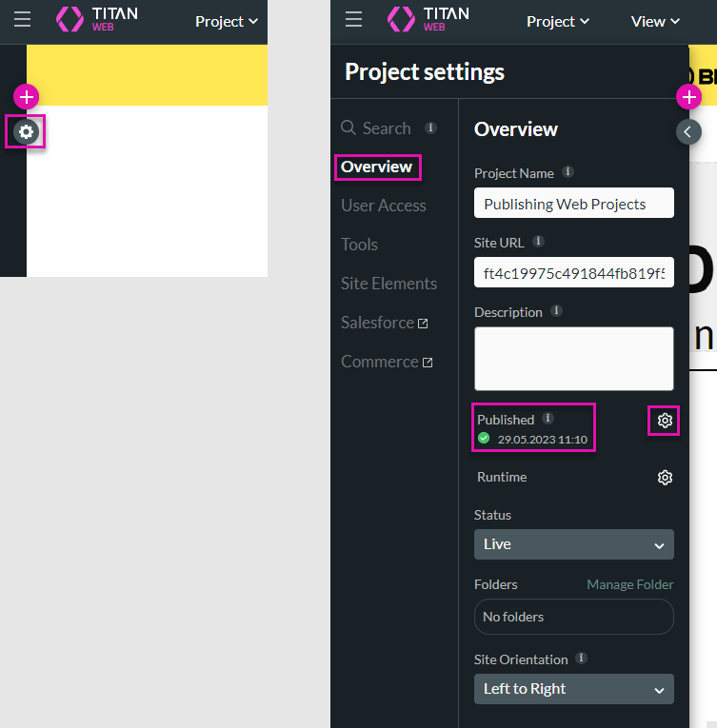Open hamburger menu in right Project settings window

coord(353,19)
